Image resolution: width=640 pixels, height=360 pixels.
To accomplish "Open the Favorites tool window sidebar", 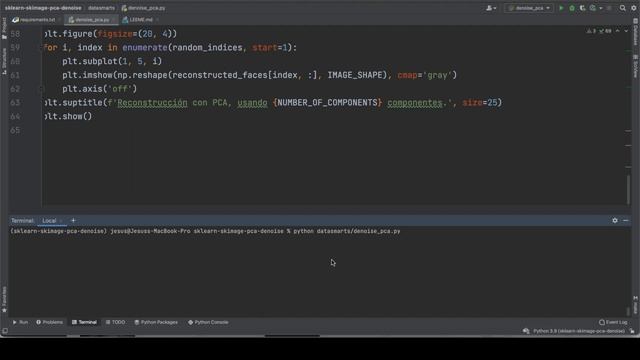I will click(4, 299).
